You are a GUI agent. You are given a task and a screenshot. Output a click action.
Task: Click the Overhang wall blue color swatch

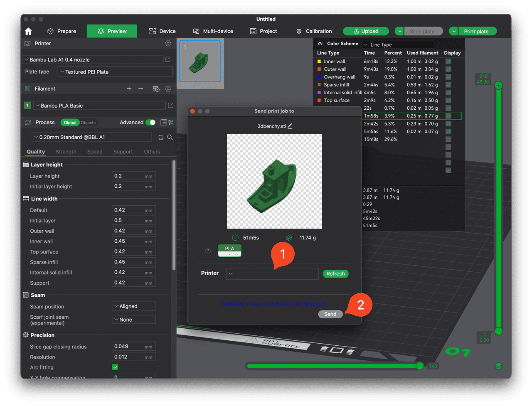pyautogui.click(x=319, y=77)
